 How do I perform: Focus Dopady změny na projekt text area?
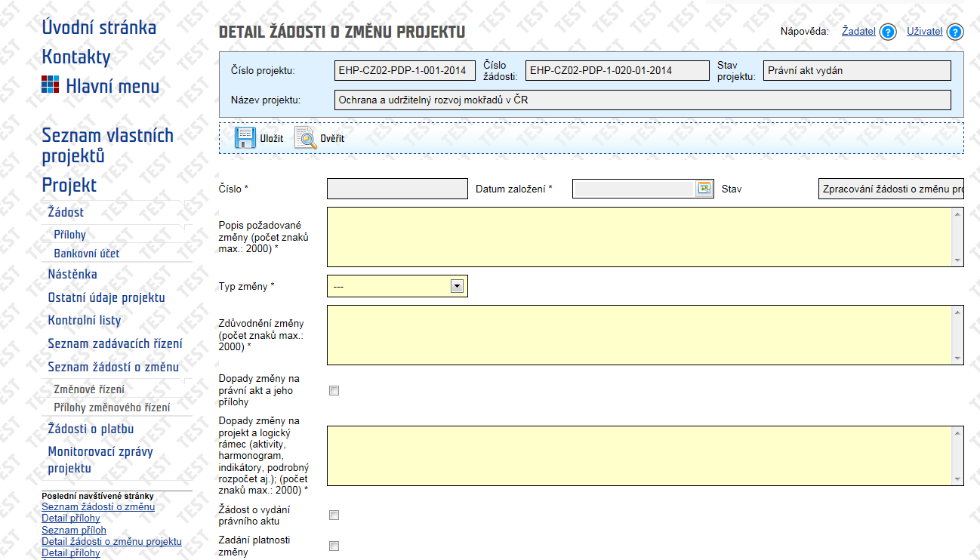pyautogui.click(x=639, y=456)
